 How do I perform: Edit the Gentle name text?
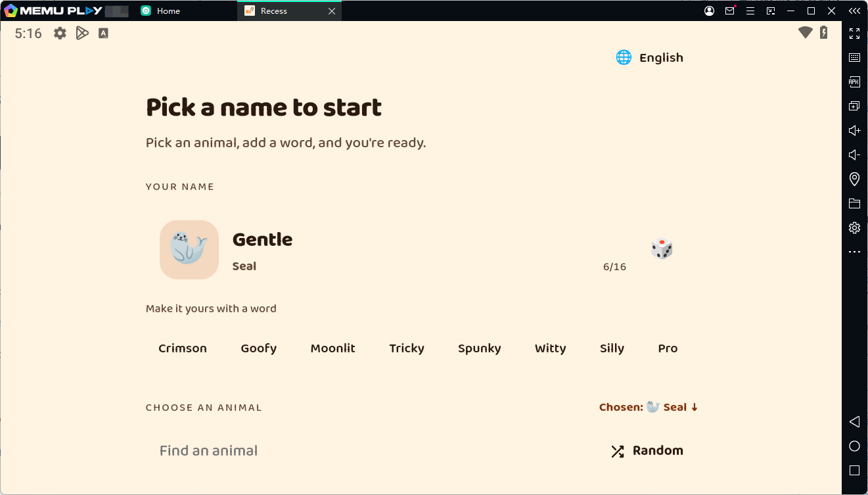[x=263, y=240]
